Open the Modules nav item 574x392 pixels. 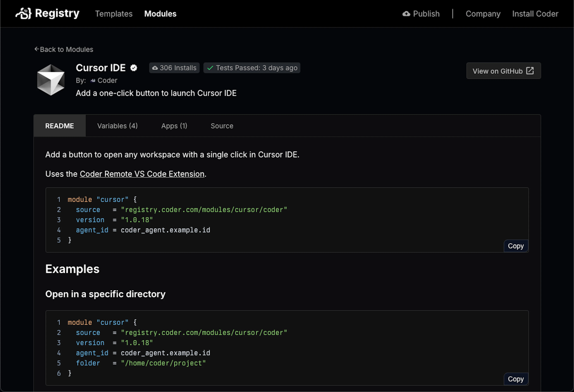point(160,14)
